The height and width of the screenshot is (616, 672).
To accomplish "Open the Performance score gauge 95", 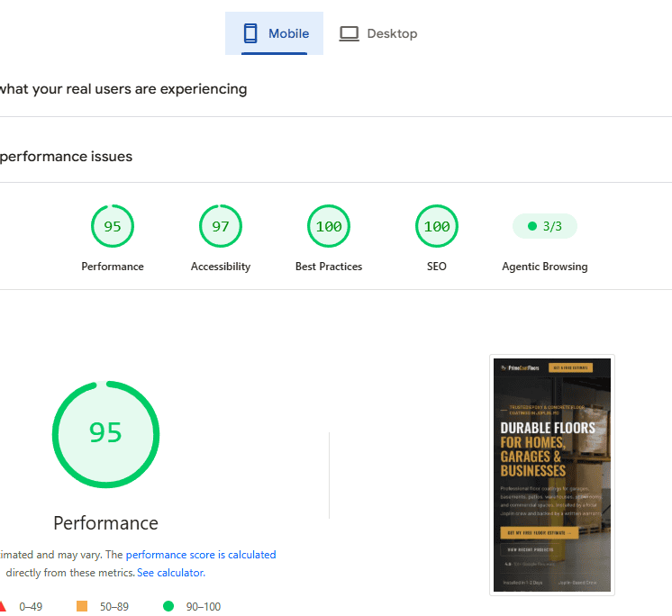I will click(113, 226).
